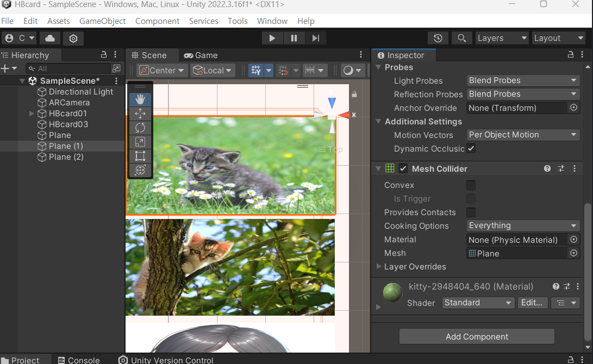
Task: Select the Hand view tool
Action: 140,99
